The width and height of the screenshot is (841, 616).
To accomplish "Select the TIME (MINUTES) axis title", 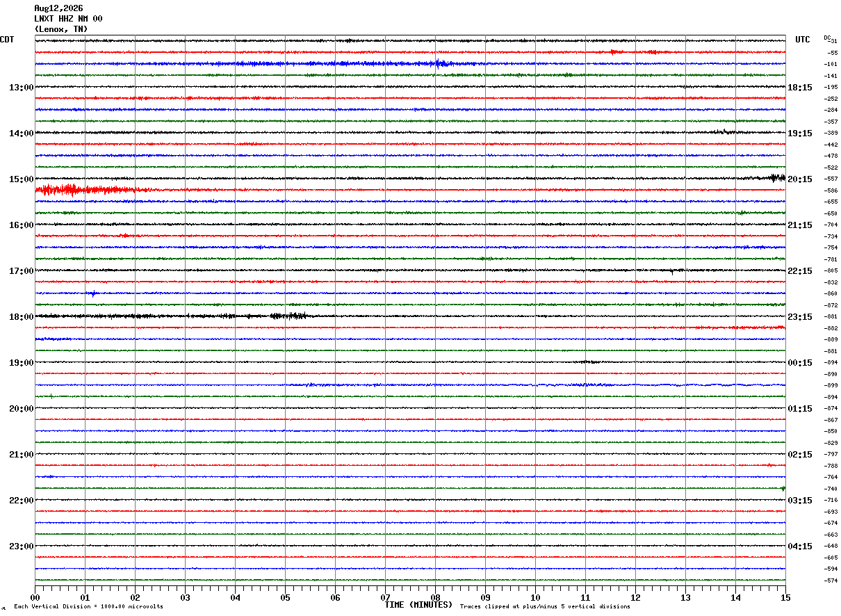I will pos(418,605).
